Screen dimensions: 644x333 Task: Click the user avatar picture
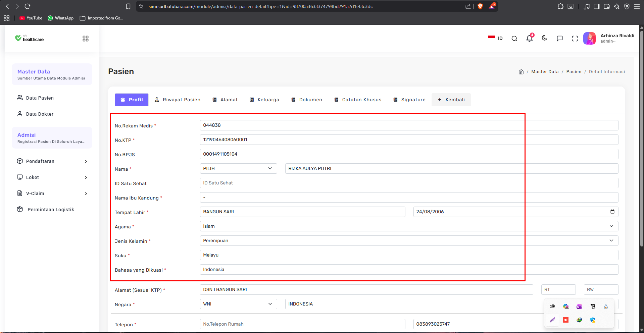589,38
